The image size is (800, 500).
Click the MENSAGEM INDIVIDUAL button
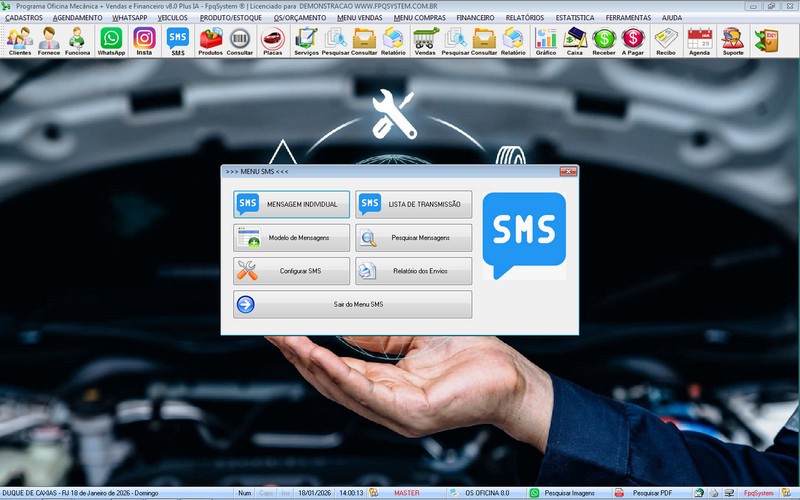292,204
